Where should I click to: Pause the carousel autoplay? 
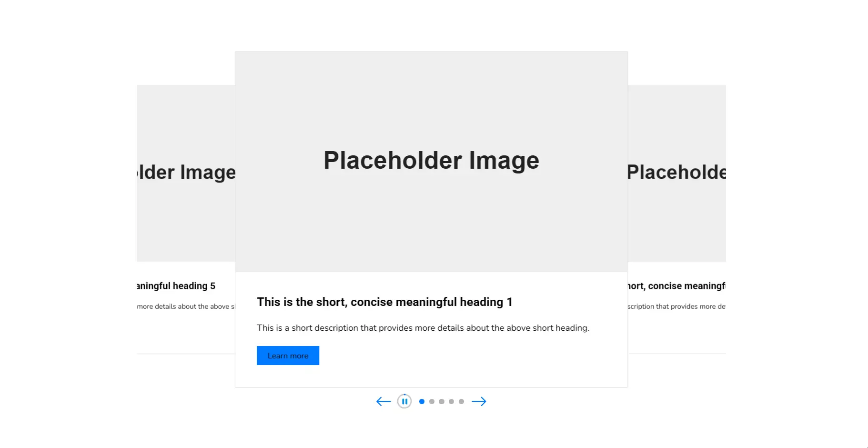click(404, 401)
